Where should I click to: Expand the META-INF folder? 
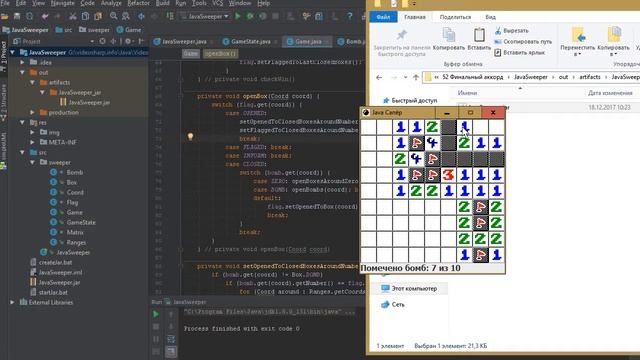(x=33, y=142)
